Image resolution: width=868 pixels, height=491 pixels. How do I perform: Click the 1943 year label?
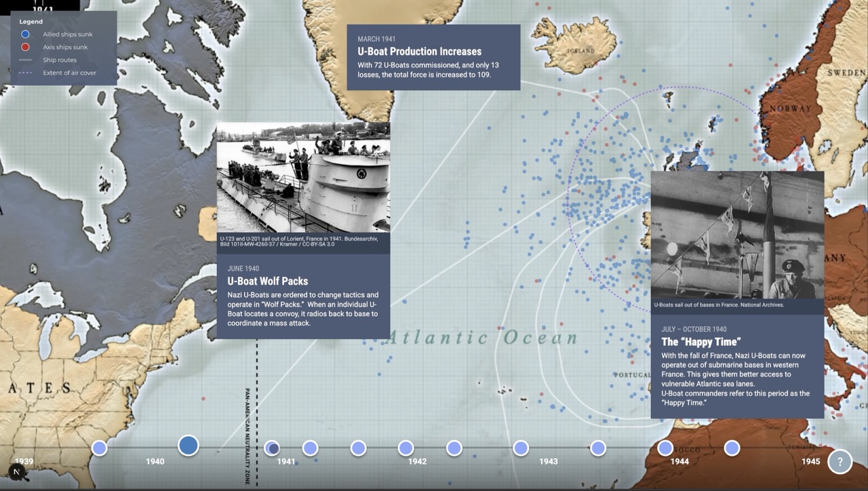[x=548, y=461]
